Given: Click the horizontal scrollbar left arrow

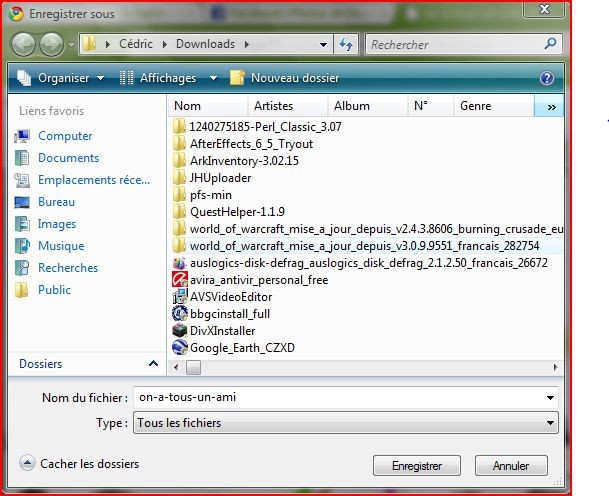Looking at the screenshot, I should coord(176,367).
